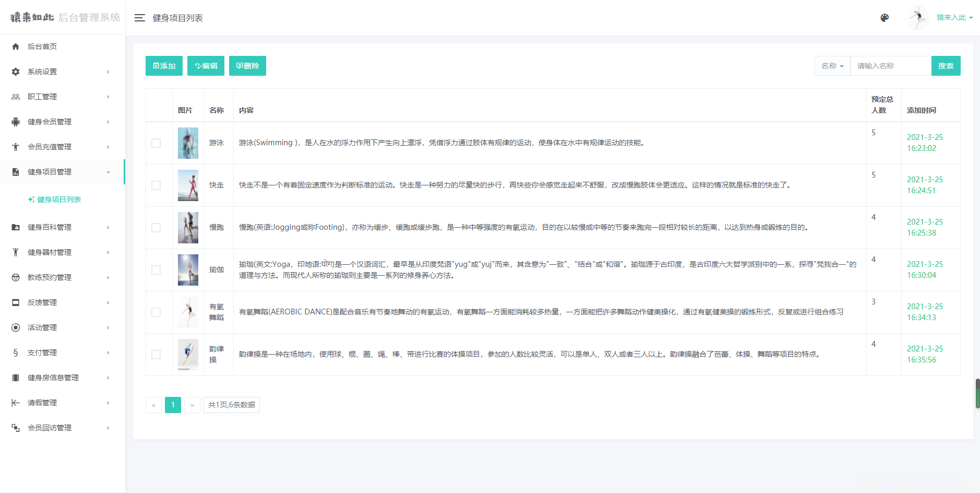This screenshot has width=980, height=493.
Task: Open the 猿来入此 user dropdown
Action: pyautogui.click(x=954, y=18)
